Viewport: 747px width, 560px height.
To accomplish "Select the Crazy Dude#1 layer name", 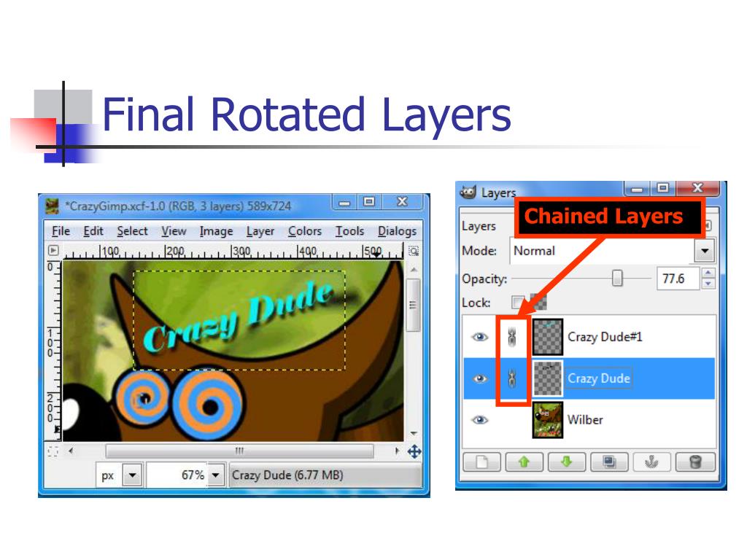I will click(x=605, y=337).
